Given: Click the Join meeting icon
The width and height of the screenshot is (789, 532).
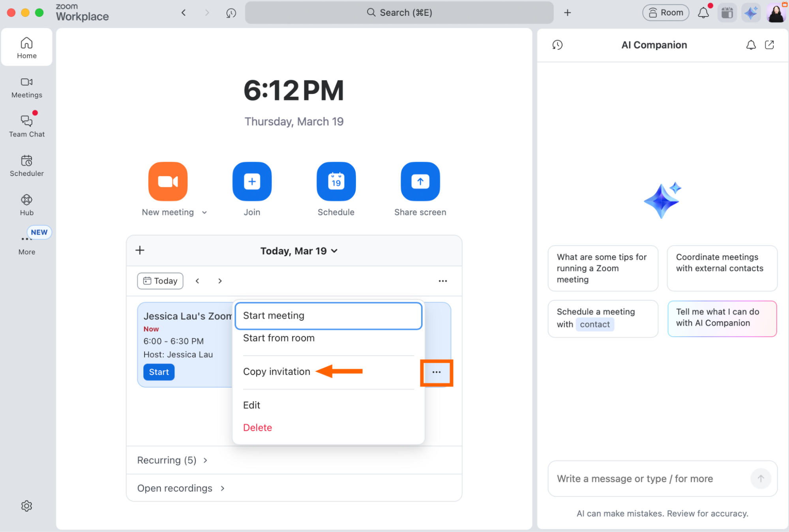Looking at the screenshot, I should (252, 181).
